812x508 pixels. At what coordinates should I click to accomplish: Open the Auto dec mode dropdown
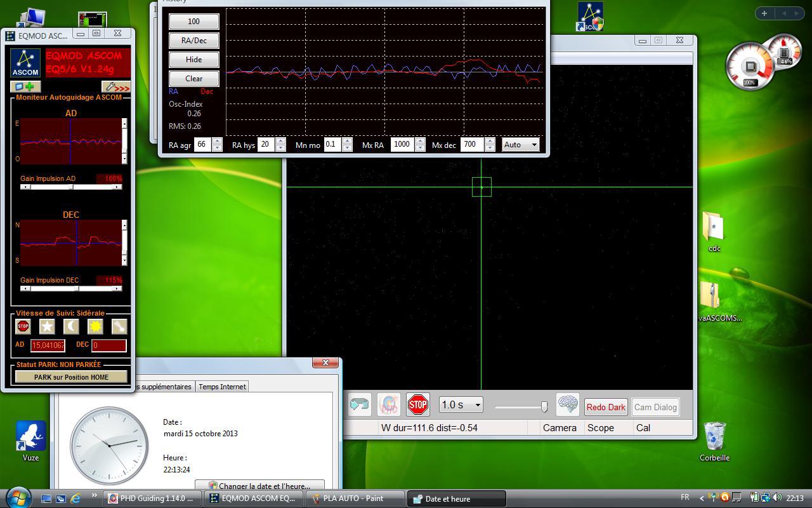point(520,145)
